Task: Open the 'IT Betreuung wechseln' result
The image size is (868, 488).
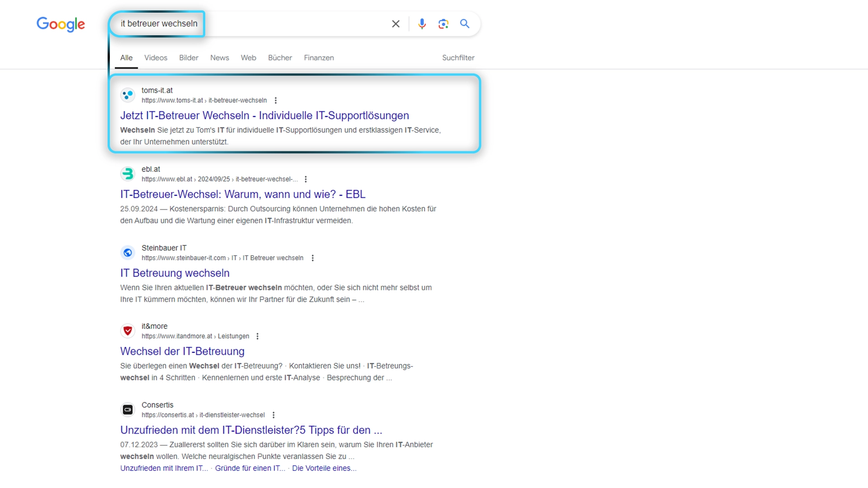Action: (x=175, y=273)
